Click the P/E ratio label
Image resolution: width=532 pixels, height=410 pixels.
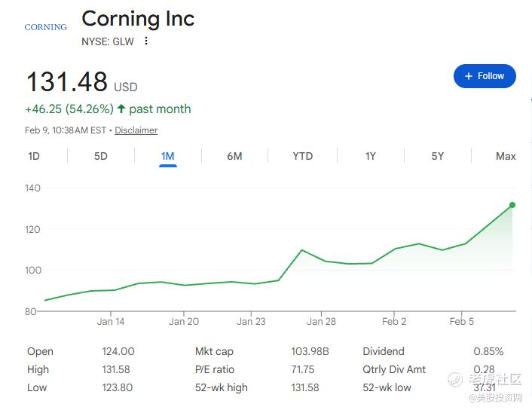(x=215, y=369)
